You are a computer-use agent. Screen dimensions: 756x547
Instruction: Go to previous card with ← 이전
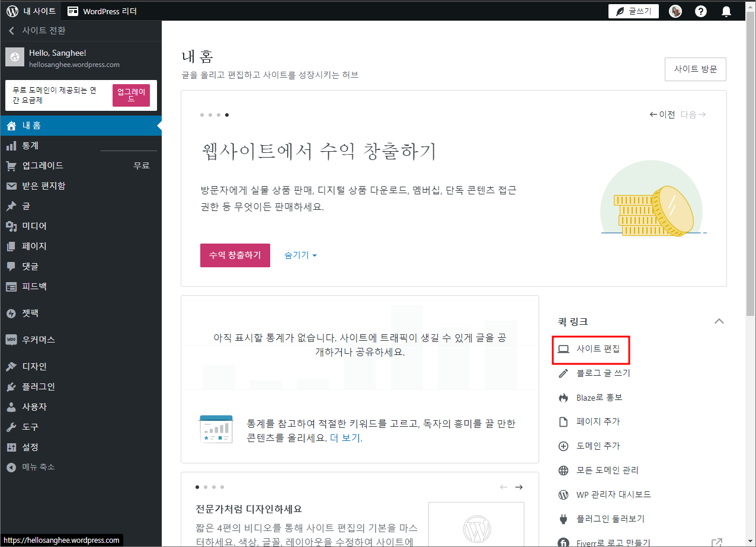tap(662, 115)
